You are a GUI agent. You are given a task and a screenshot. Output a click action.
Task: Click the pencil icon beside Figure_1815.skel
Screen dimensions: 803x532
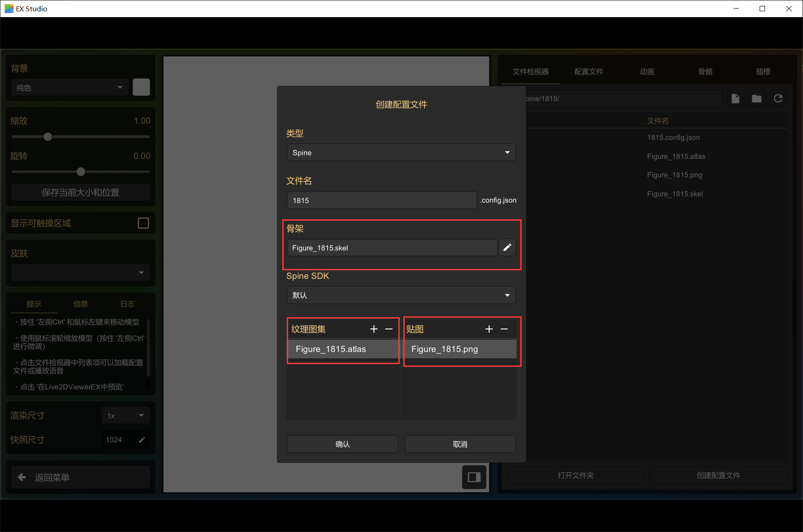[507, 247]
